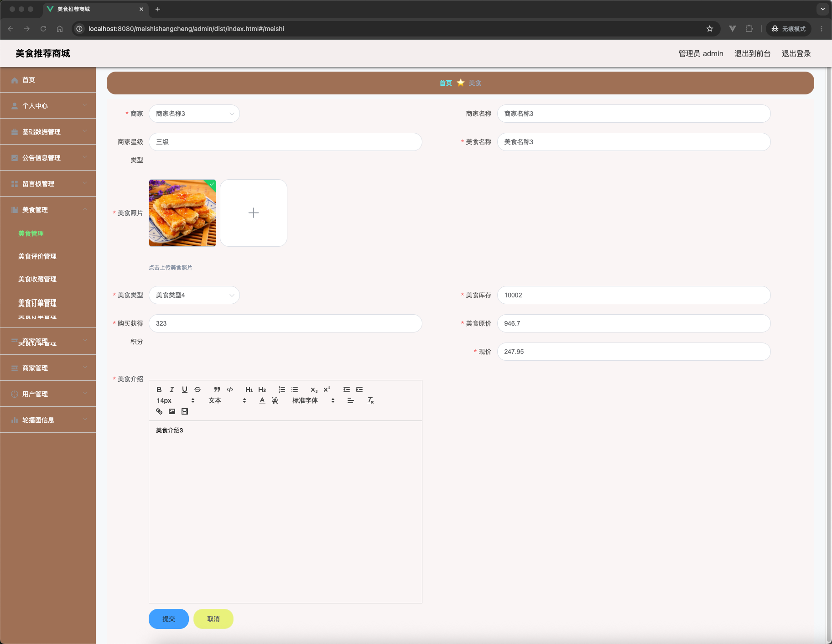The width and height of the screenshot is (832, 644).
Task: Open the browser three-dot menu
Action: pos(822,29)
